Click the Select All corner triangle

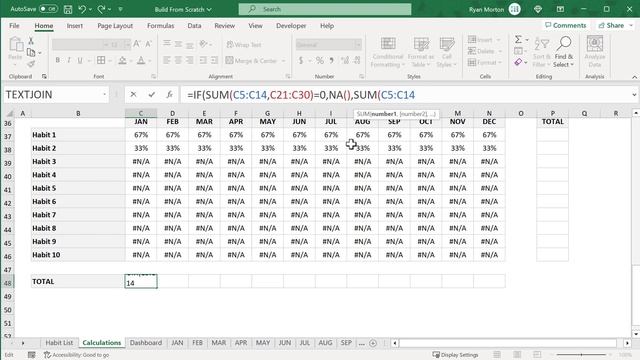tap(9, 113)
